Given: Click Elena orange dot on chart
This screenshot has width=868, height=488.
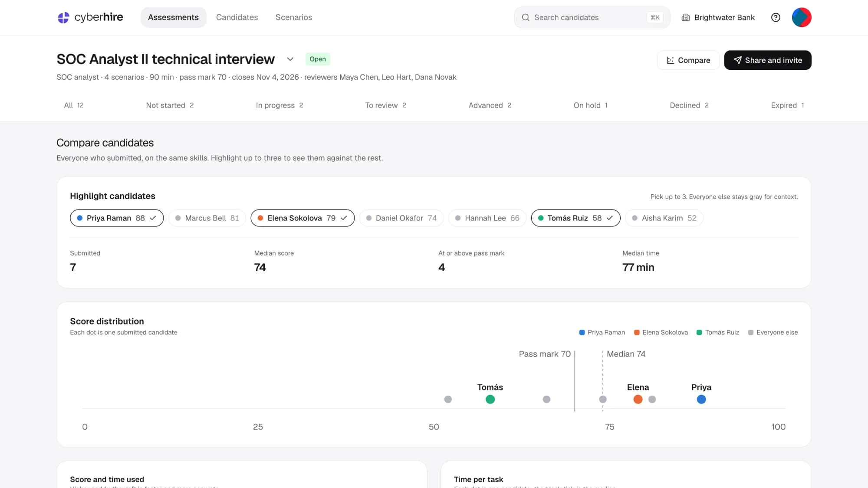Looking at the screenshot, I should [638, 399].
